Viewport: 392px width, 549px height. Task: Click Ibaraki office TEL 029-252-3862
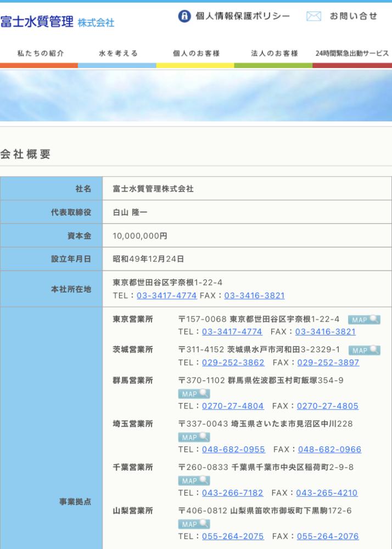[233, 362]
